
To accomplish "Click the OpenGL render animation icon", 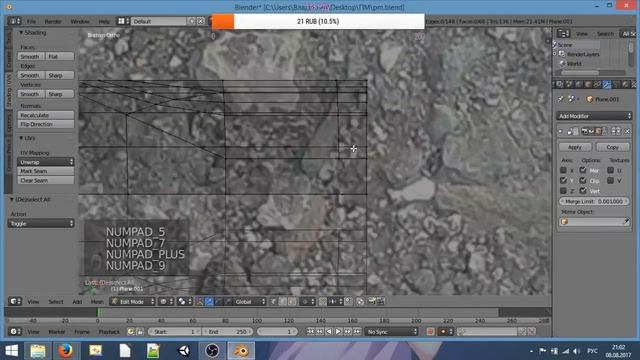I will (381, 301).
